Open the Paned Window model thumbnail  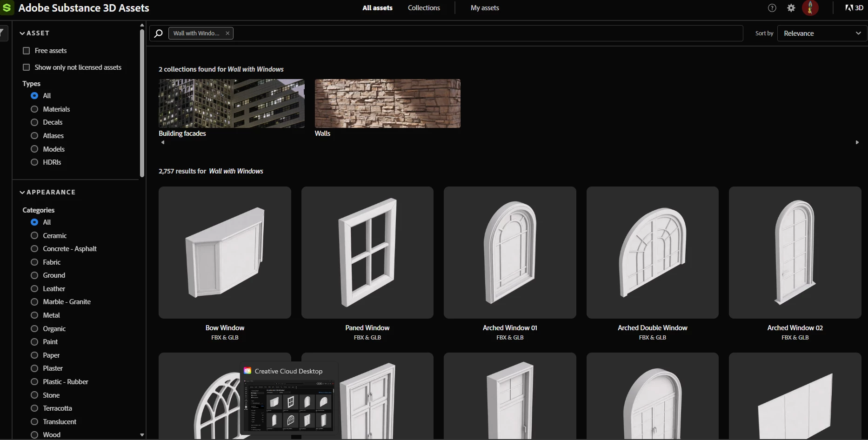pos(367,253)
